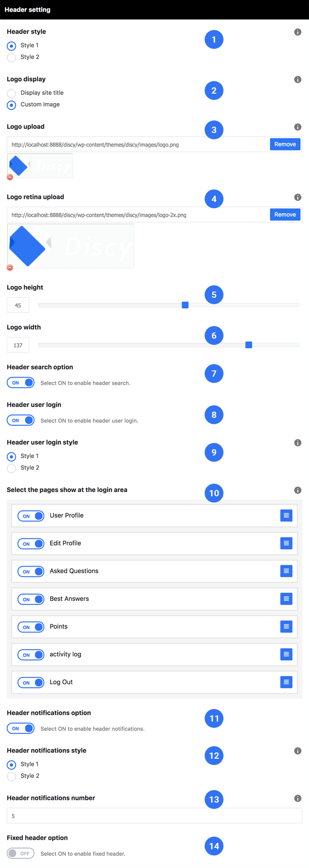Toggle off Header notifications option
This screenshot has width=309, height=868.
tap(21, 728)
